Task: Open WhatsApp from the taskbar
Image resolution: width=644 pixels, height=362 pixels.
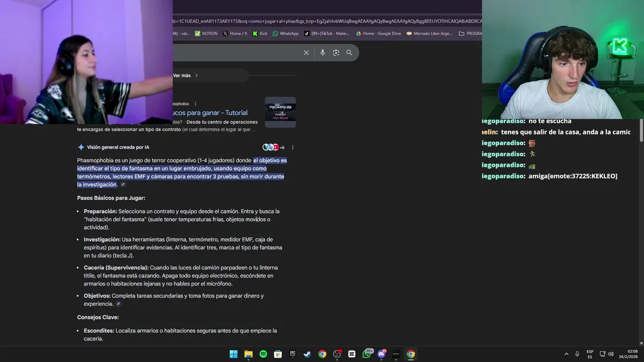Action: click(x=367, y=354)
